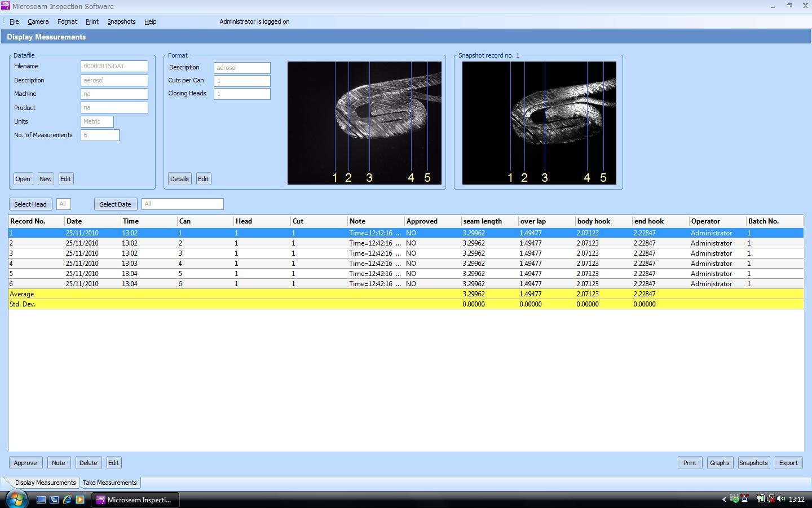
Task: Open the Snapshots menu
Action: click(121, 21)
